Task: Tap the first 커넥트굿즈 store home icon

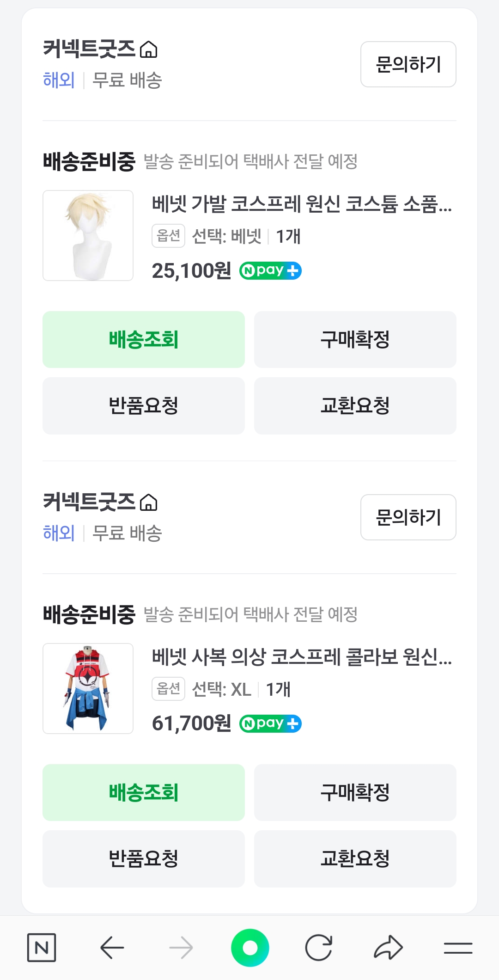Action: 149,49
